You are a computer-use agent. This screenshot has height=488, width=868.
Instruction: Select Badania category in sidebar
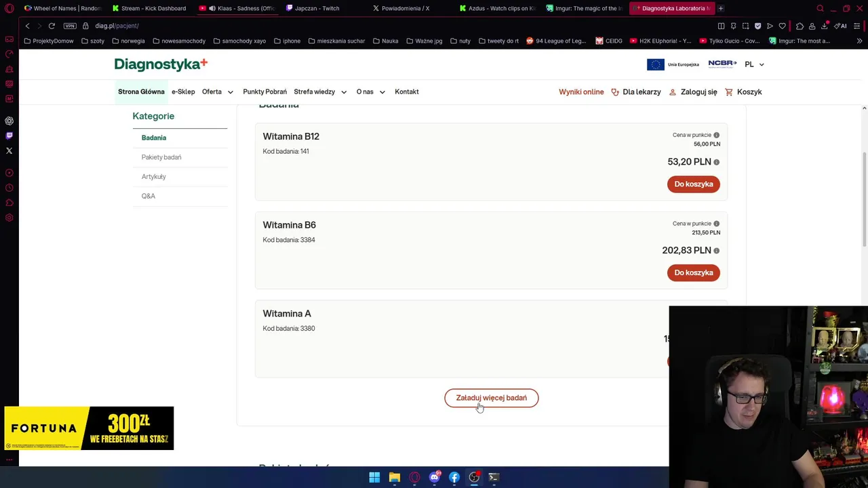click(x=154, y=138)
